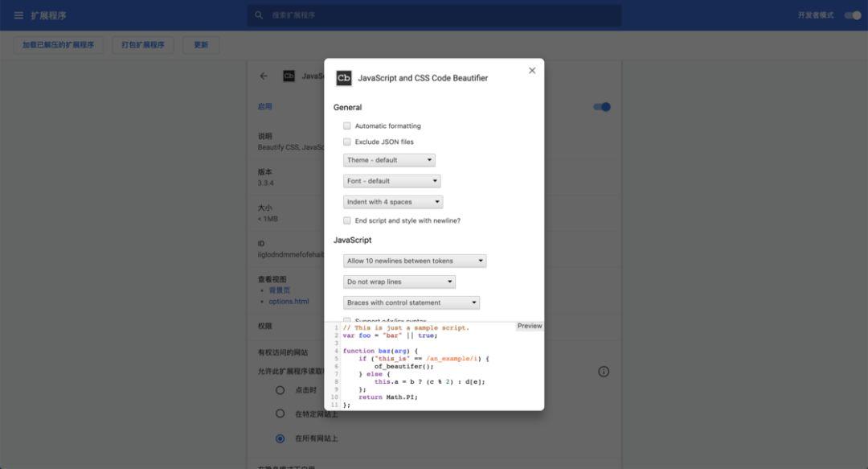The width and height of the screenshot is (868, 469).
Task: Click 加载已解压的扩展程序 button
Action: (58, 45)
